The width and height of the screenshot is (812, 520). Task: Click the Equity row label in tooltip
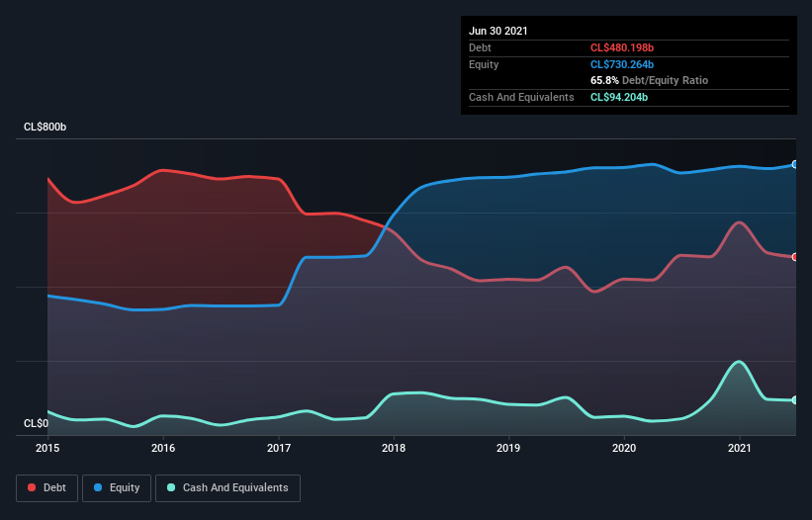[484, 64]
